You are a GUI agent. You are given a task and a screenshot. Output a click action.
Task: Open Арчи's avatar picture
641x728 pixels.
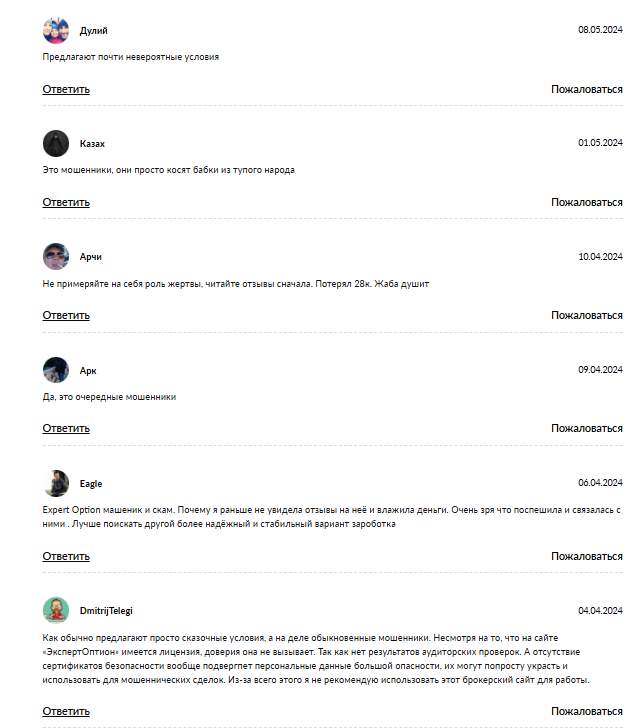pos(56,257)
